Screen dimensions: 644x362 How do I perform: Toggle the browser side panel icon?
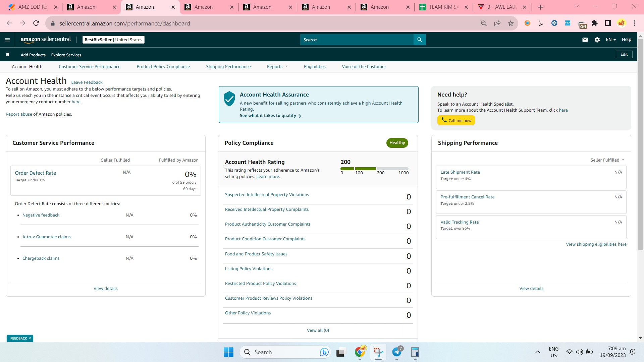[x=608, y=23]
